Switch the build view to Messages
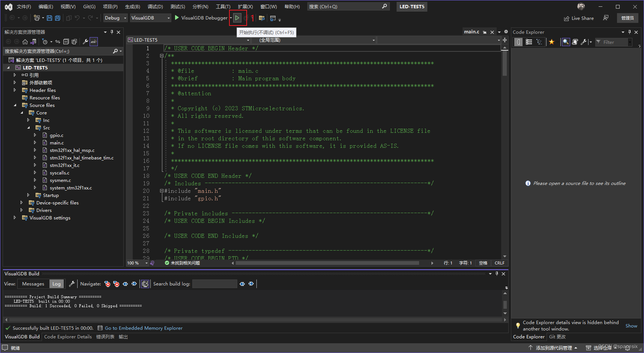This screenshot has width=644, height=353. pyautogui.click(x=33, y=284)
